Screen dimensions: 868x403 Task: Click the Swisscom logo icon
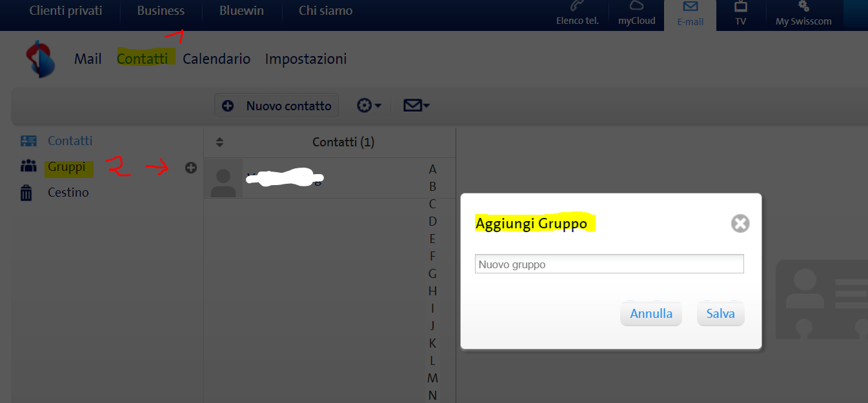40,59
